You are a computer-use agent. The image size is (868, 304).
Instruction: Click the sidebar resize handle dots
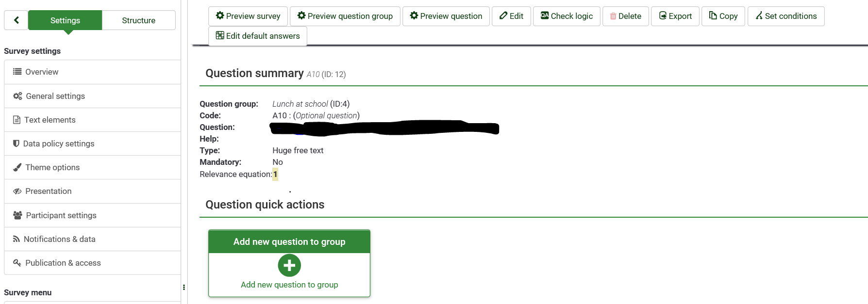click(184, 287)
